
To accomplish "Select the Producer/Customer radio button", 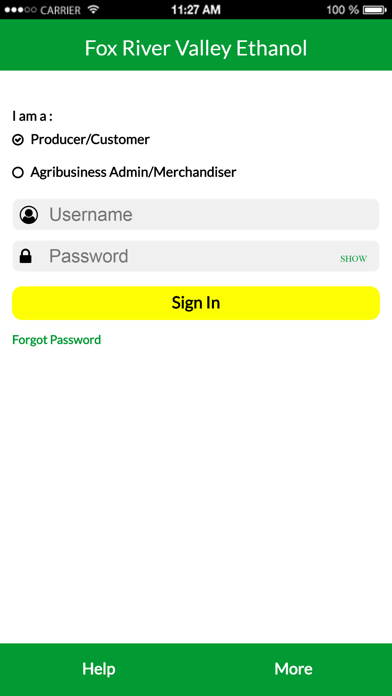I will tap(18, 140).
